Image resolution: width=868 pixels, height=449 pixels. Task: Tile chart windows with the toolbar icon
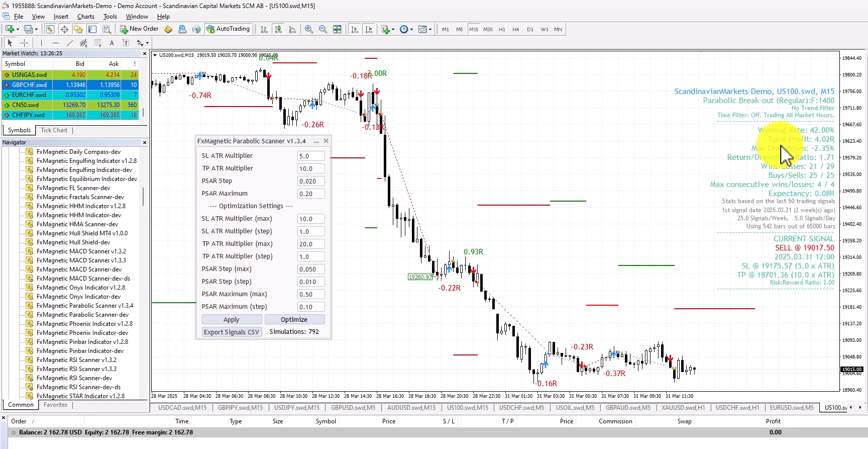point(337,29)
